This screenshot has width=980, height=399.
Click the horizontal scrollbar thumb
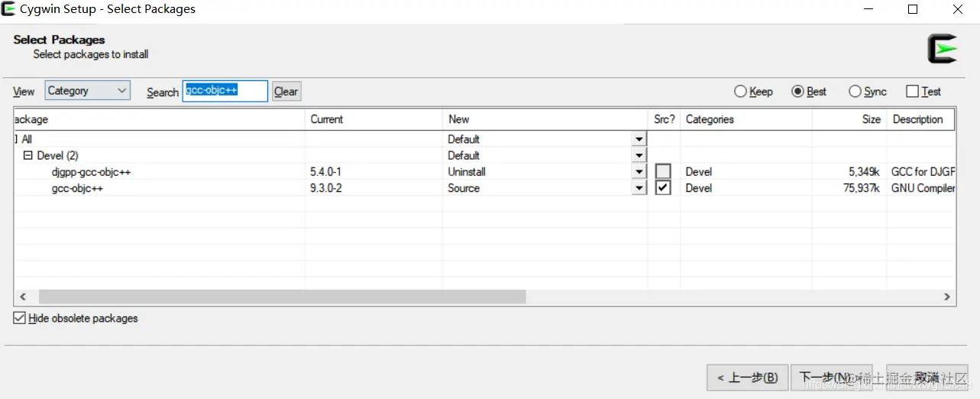283,297
